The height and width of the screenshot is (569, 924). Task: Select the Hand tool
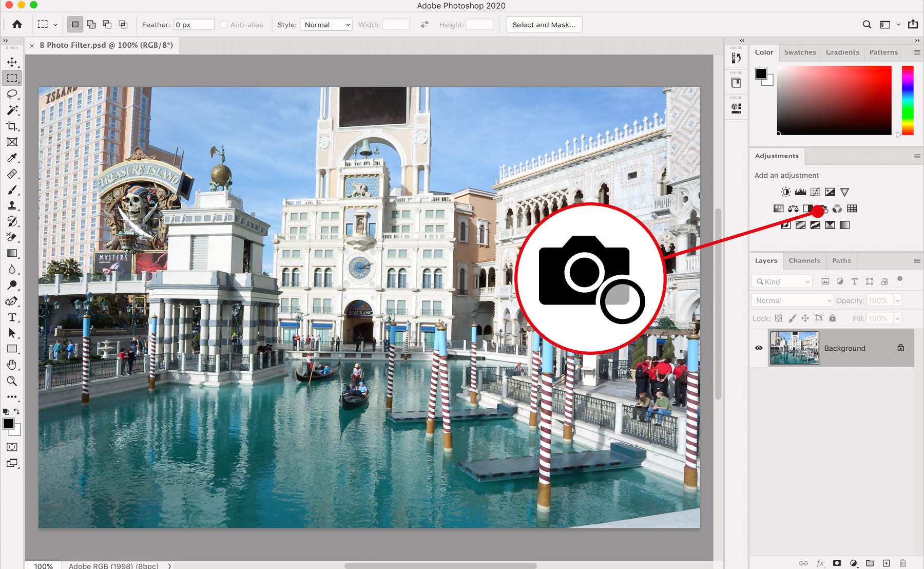(12, 365)
